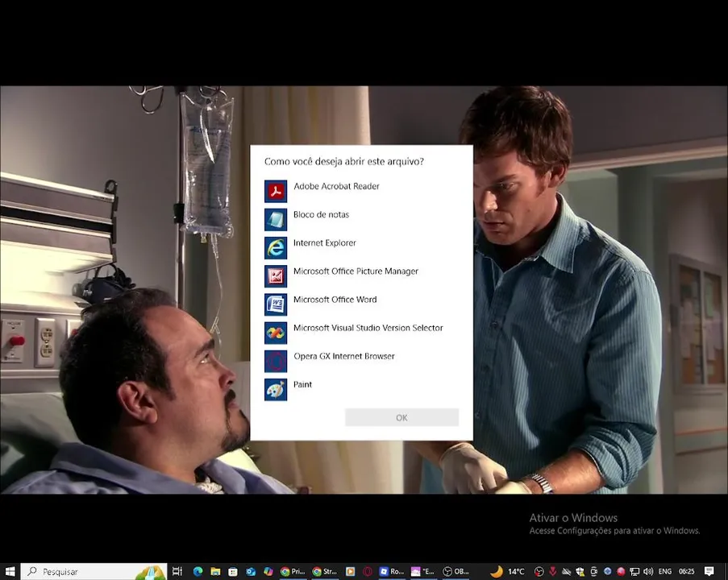Select the Bloco de notas icon

276,219
